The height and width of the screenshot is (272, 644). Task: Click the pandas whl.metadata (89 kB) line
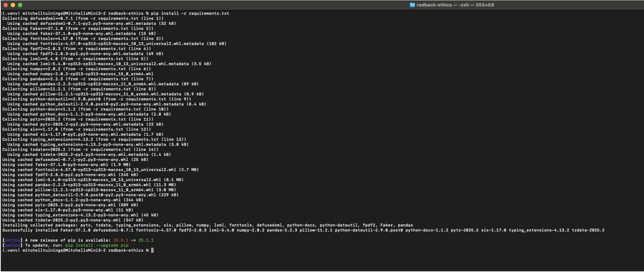point(103,84)
